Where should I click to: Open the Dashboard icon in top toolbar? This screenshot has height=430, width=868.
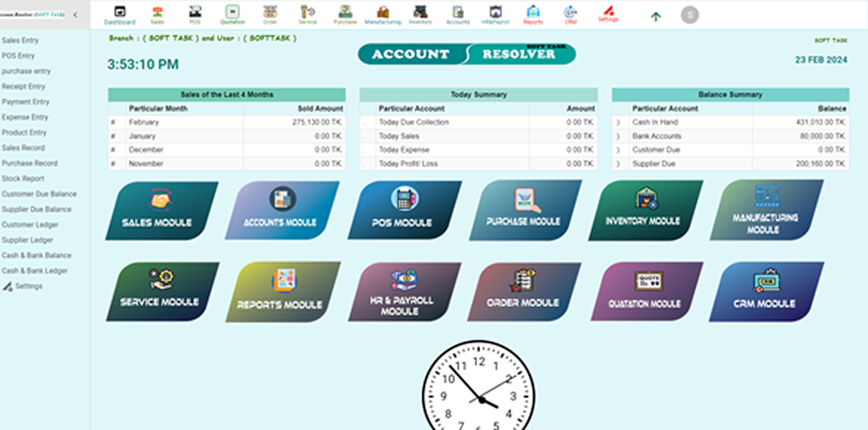[120, 15]
